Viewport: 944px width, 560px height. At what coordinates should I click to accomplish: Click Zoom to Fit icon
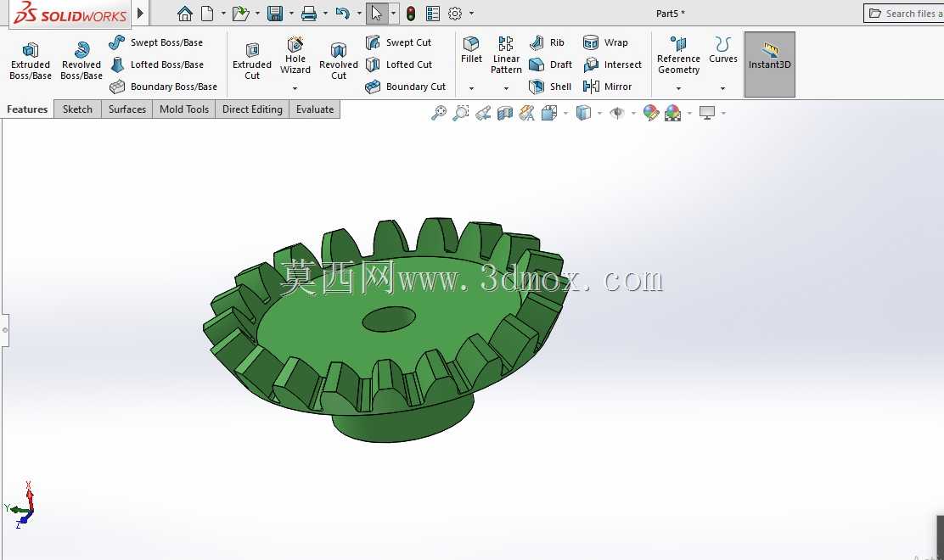coord(439,113)
